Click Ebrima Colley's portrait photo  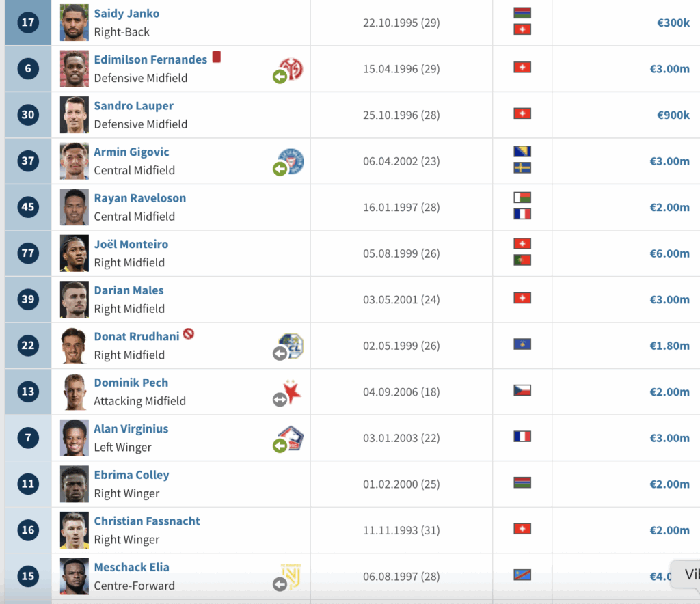[x=75, y=484]
